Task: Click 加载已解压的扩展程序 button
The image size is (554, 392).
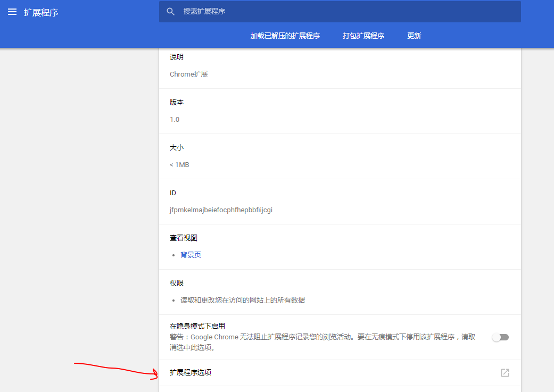Action: coord(285,36)
